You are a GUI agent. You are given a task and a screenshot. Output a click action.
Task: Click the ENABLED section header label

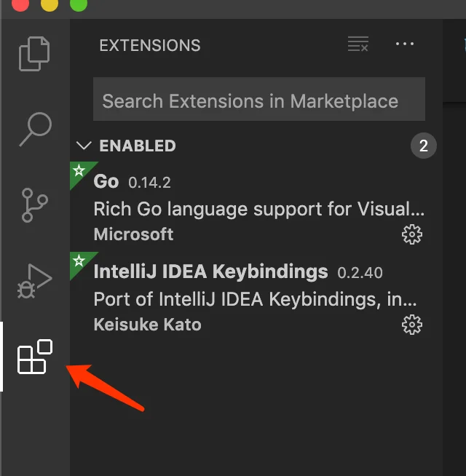coord(138,146)
